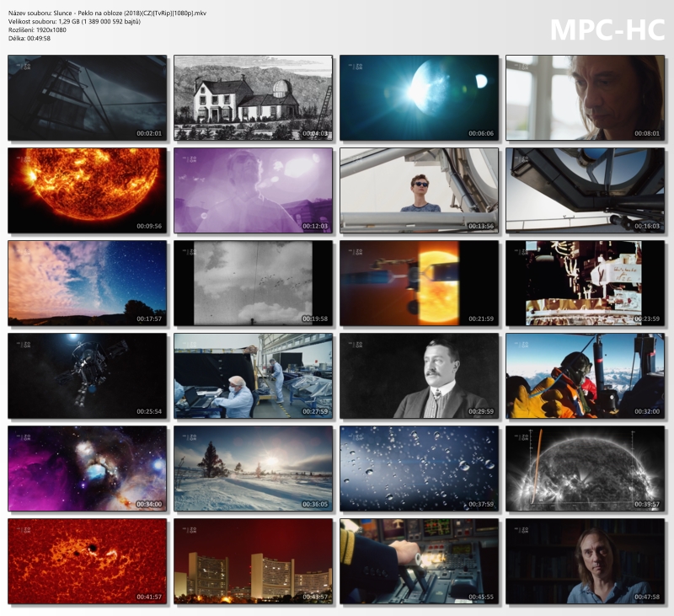674x616 pixels.
Task: Open the starry cloud sky thumbnail at 00:17:57
Action: [x=88, y=283]
